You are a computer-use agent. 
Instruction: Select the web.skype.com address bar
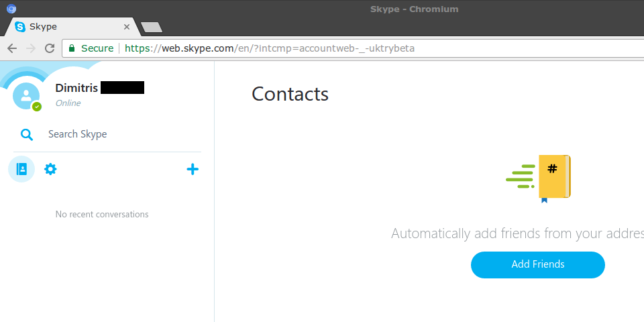tap(354, 48)
